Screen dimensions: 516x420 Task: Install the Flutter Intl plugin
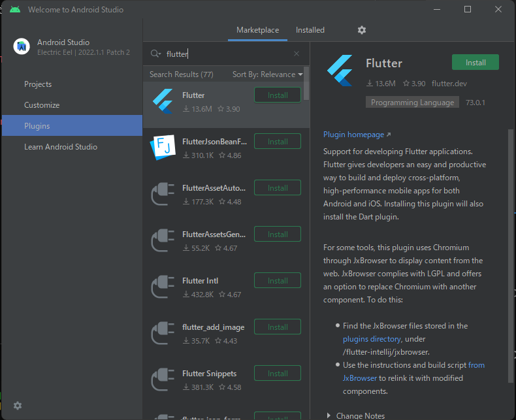click(278, 281)
